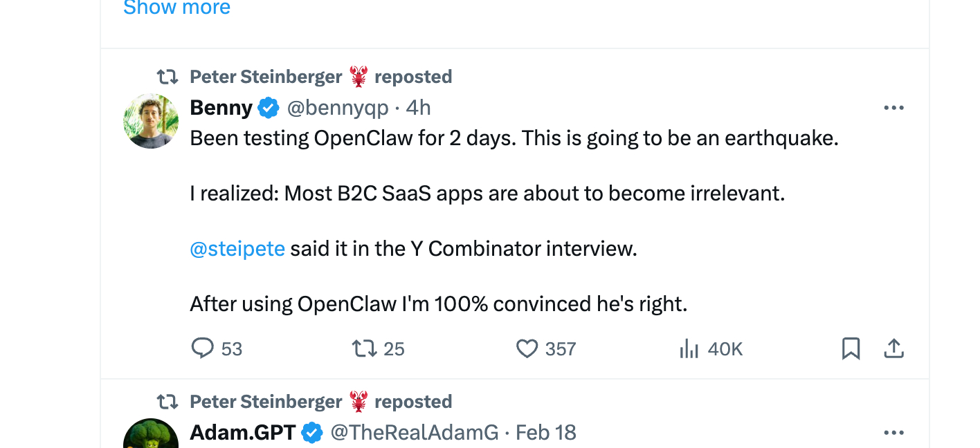Open Adam.GPT's broccoli avatar

coord(151,436)
